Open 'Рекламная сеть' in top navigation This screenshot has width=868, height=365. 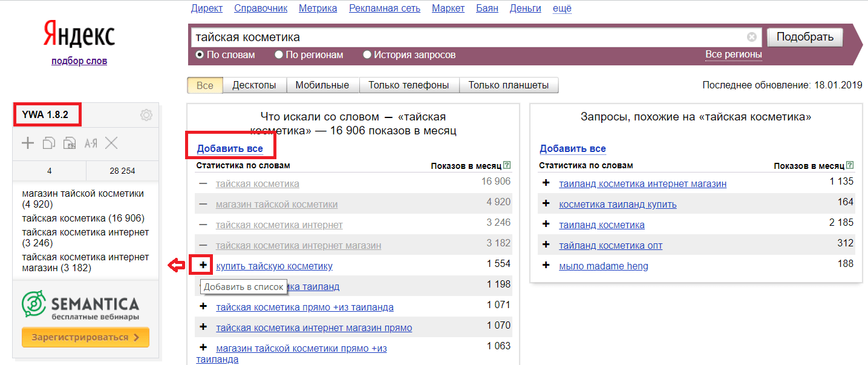pyautogui.click(x=385, y=8)
